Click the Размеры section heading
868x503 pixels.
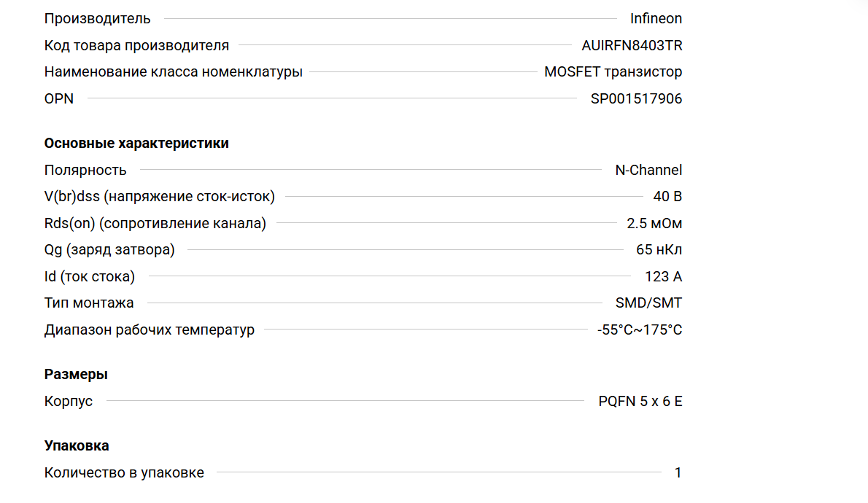tap(76, 375)
